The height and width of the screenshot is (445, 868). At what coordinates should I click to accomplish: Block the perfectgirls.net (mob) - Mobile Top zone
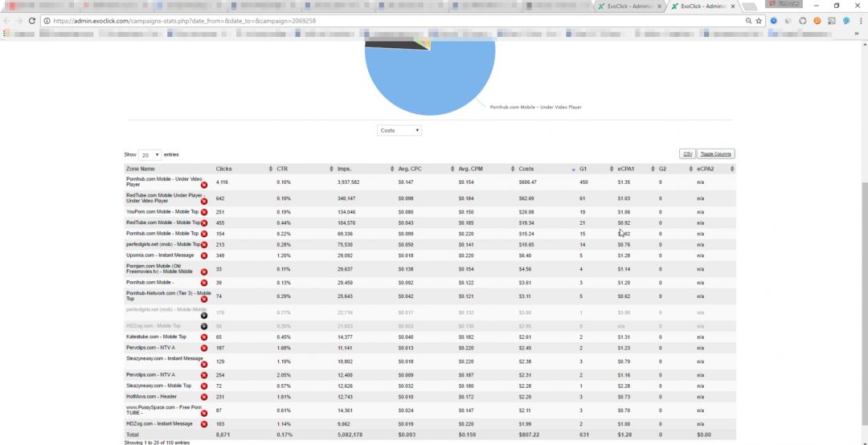tap(203, 245)
